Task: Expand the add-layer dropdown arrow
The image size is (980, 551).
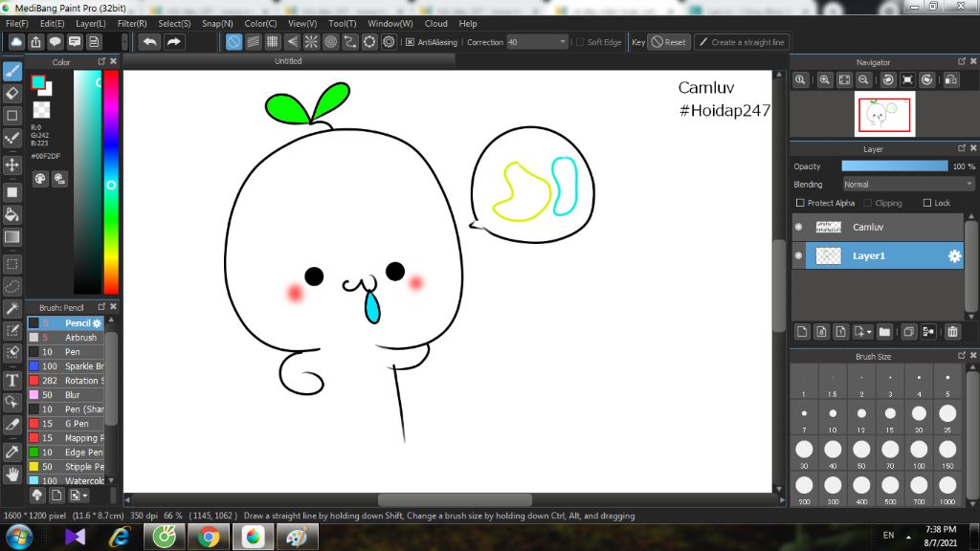Action: (869, 332)
